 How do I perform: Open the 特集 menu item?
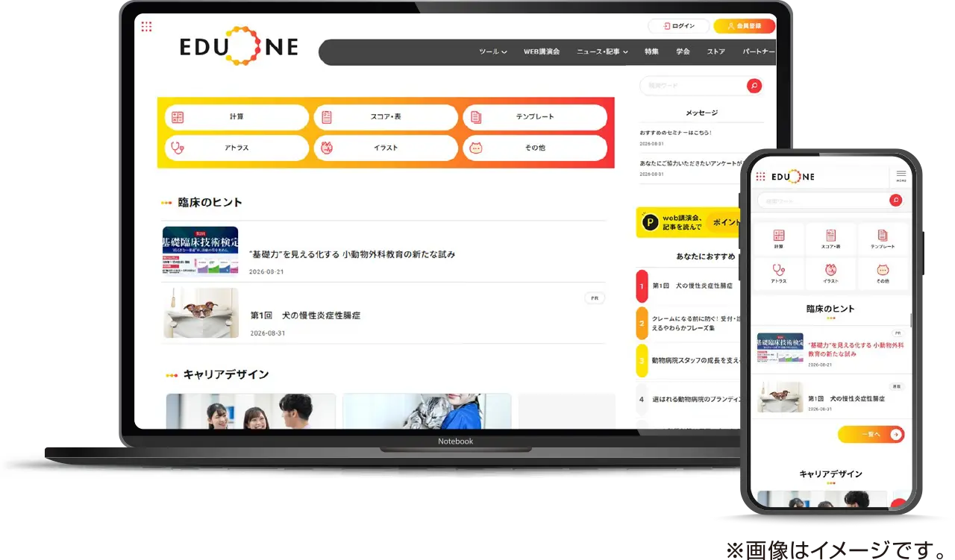tap(652, 51)
